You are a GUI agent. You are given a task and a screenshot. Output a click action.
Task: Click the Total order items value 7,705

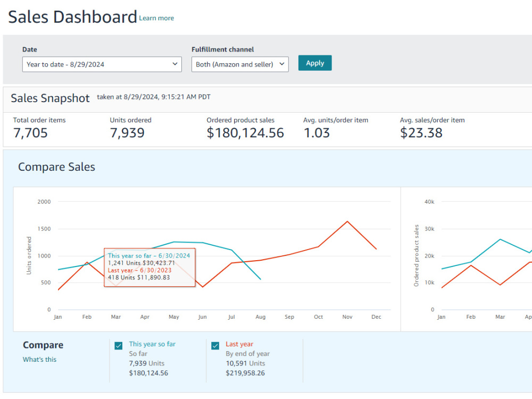pyautogui.click(x=30, y=132)
